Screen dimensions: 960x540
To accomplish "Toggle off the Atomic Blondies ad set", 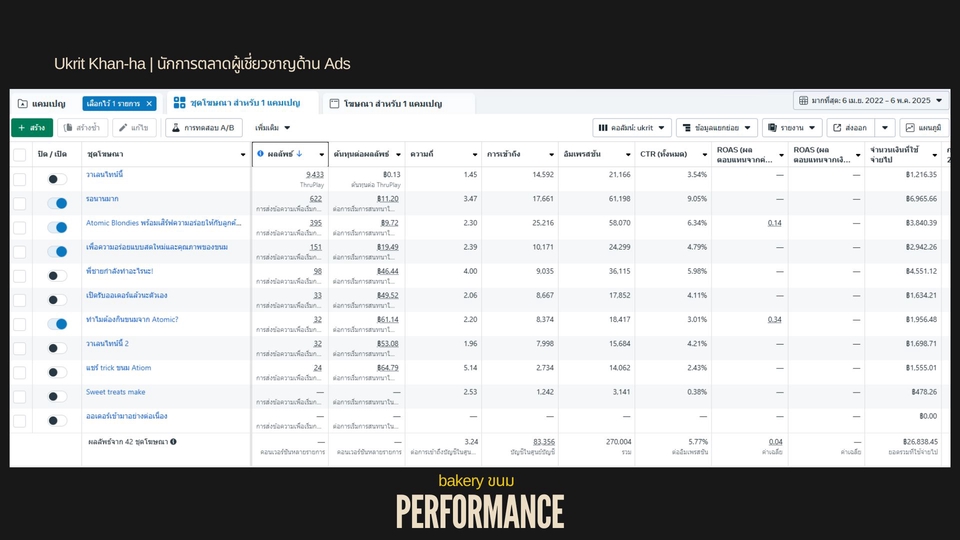I will pos(57,227).
